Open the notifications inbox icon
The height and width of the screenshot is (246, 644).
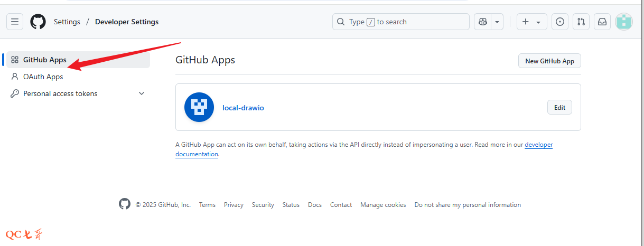point(602,22)
